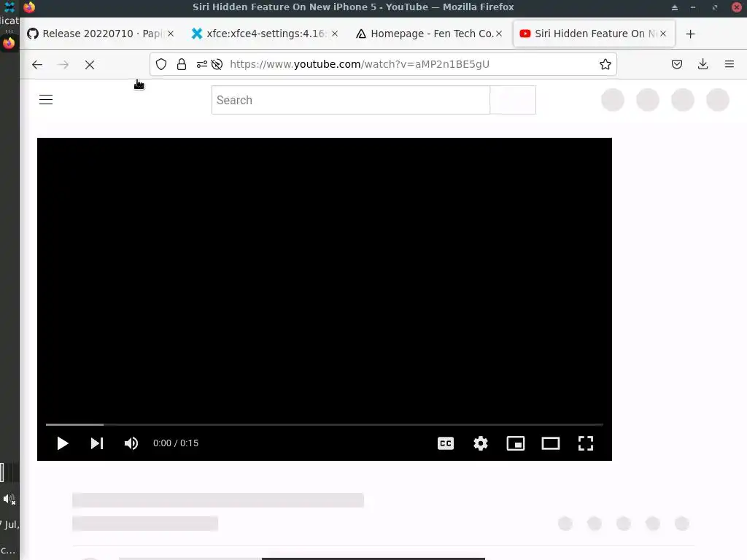Open the Firefox application menu
The image size is (747, 560).
tap(729, 64)
